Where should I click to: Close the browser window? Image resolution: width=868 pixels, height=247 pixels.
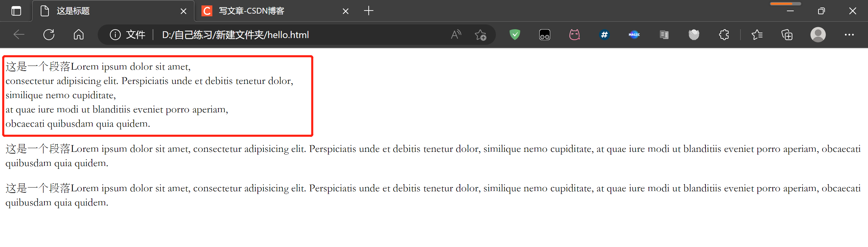tap(853, 11)
